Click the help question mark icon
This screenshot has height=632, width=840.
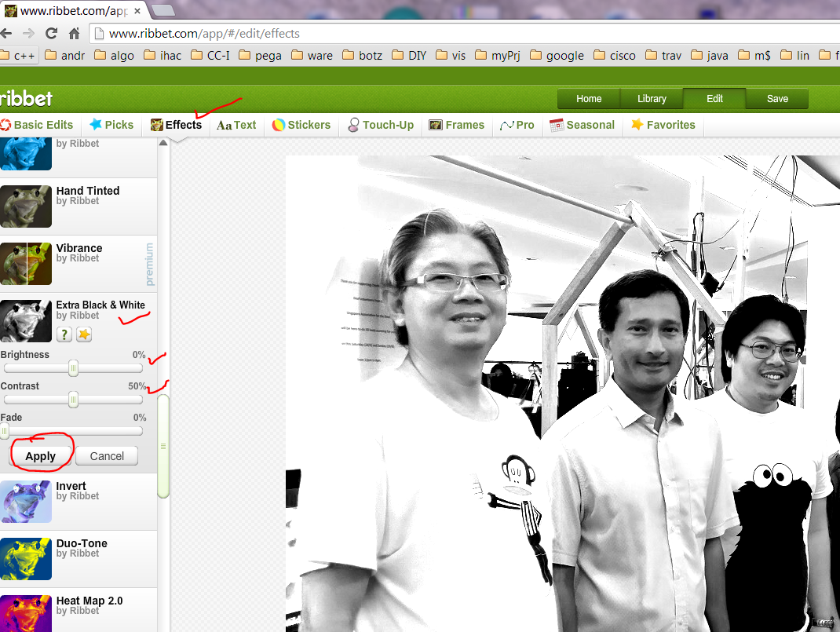pos(64,334)
